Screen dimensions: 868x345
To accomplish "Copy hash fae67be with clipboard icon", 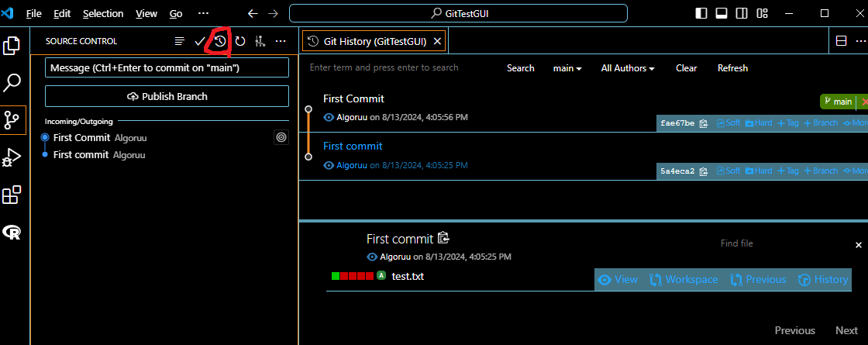I will pos(704,123).
